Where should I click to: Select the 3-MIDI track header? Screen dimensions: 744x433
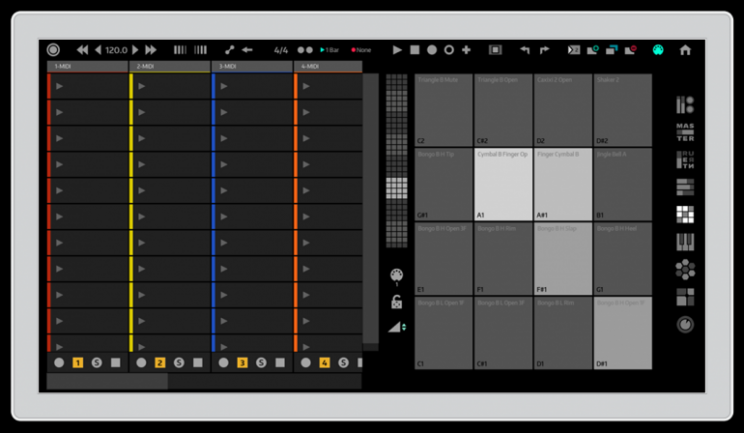click(252, 66)
